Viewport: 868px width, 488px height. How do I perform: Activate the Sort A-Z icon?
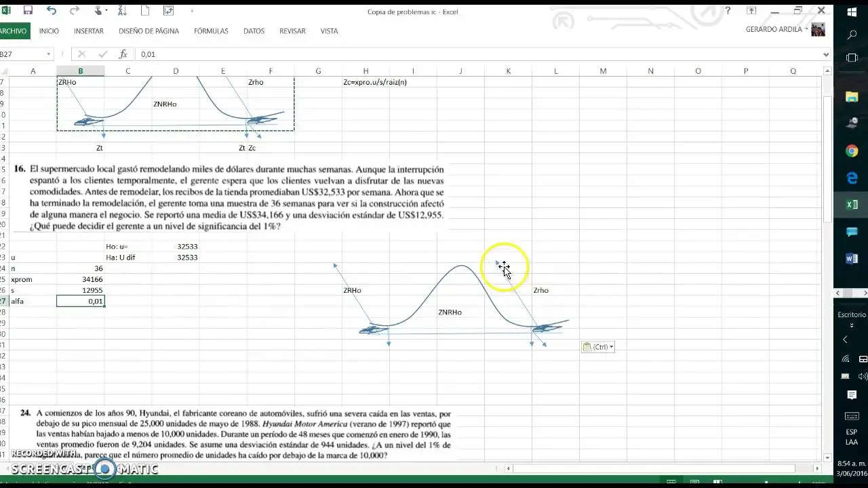(121, 11)
